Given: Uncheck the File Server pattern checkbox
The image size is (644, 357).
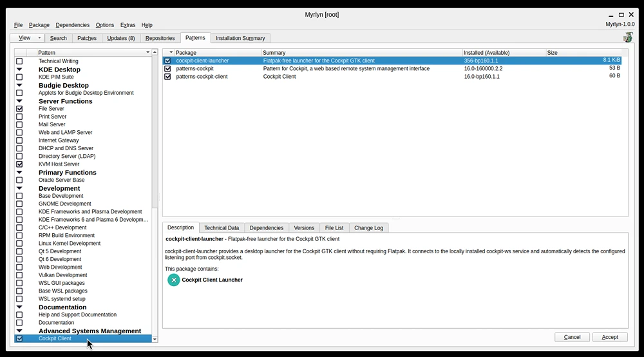Looking at the screenshot, I should (19, 109).
